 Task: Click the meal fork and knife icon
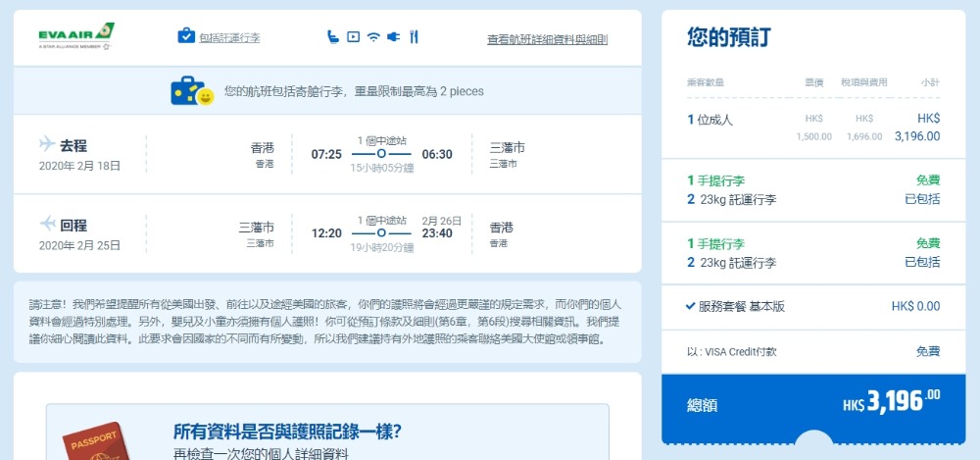point(414,37)
